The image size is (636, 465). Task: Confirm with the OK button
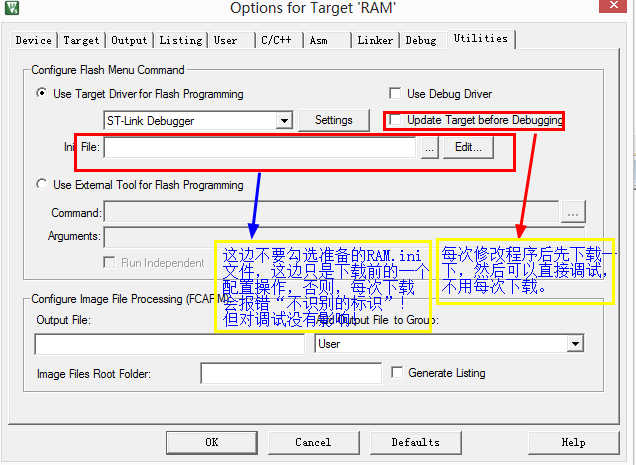point(212,442)
